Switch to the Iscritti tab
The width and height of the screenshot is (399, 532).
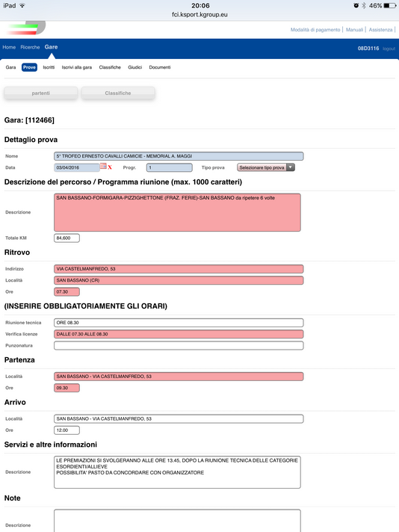(49, 67)
